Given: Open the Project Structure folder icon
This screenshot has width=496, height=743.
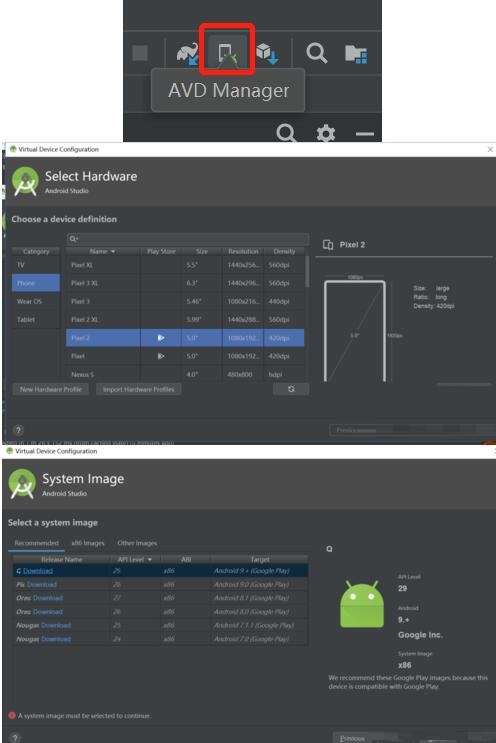Looking at the screenshot, I should point(356,54).
